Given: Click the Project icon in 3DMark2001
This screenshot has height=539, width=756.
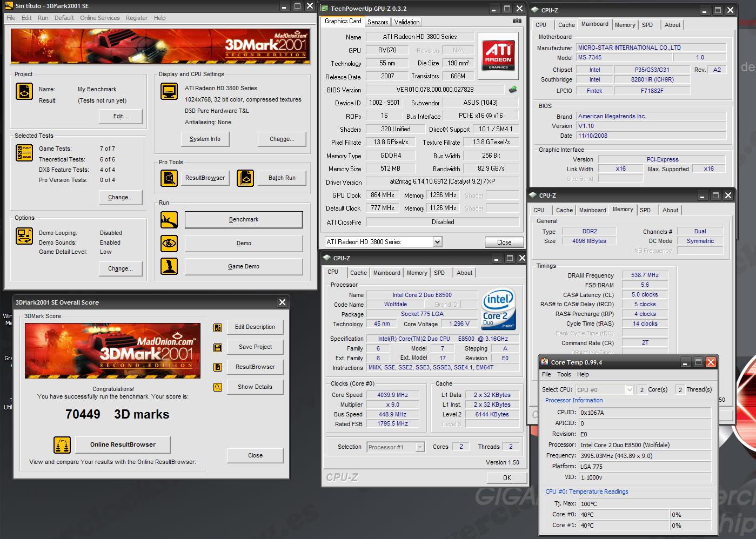Looking at the screenshot, I should click(x=24, y=91).
